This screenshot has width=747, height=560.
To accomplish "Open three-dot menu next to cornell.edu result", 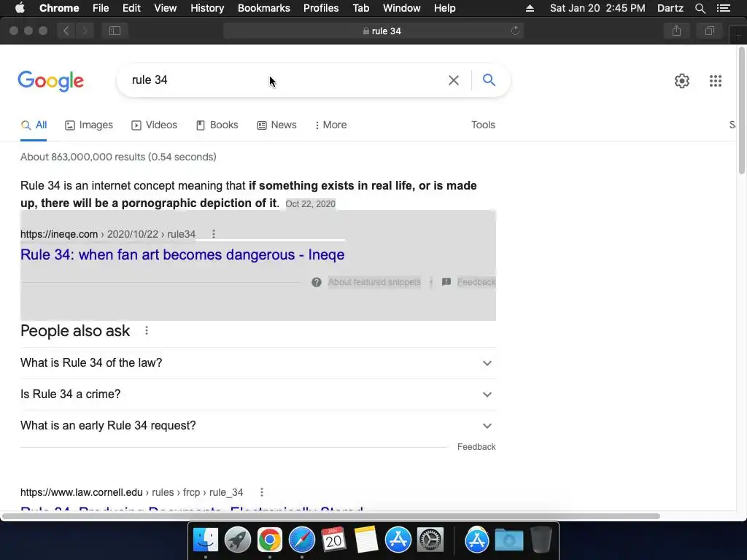I will [262, 492].
